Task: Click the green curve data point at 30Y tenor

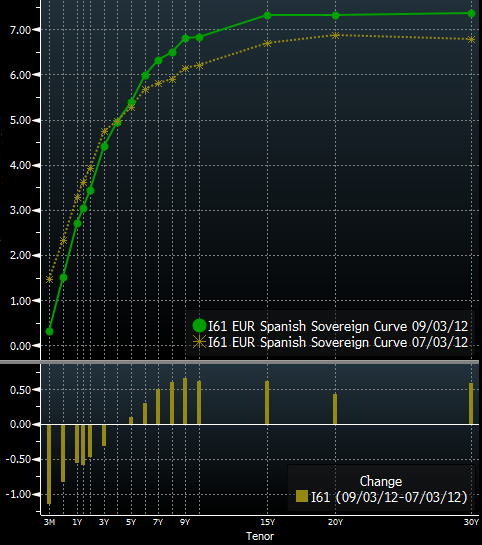Action: click(x=472, y=14)
